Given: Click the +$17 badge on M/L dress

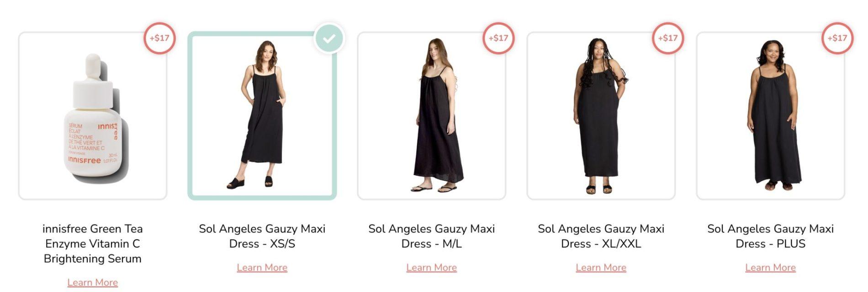Looking at the screenshot, I should [x=498, y=38].
